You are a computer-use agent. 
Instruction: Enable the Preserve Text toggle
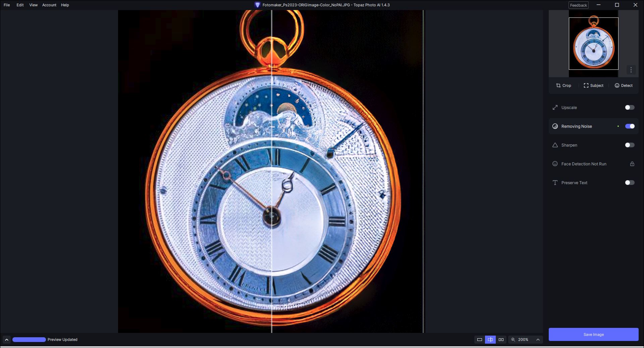[x=630, y=183]
